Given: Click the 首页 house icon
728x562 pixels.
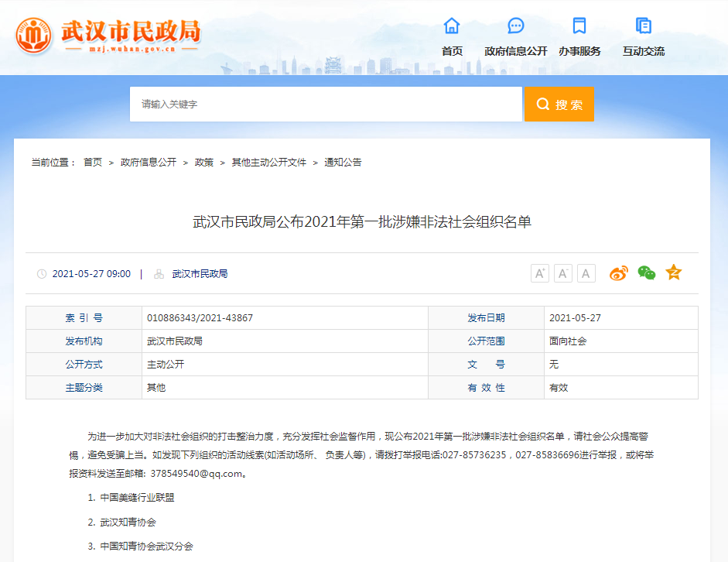Looking at the screenshot, I should [452, 26].
